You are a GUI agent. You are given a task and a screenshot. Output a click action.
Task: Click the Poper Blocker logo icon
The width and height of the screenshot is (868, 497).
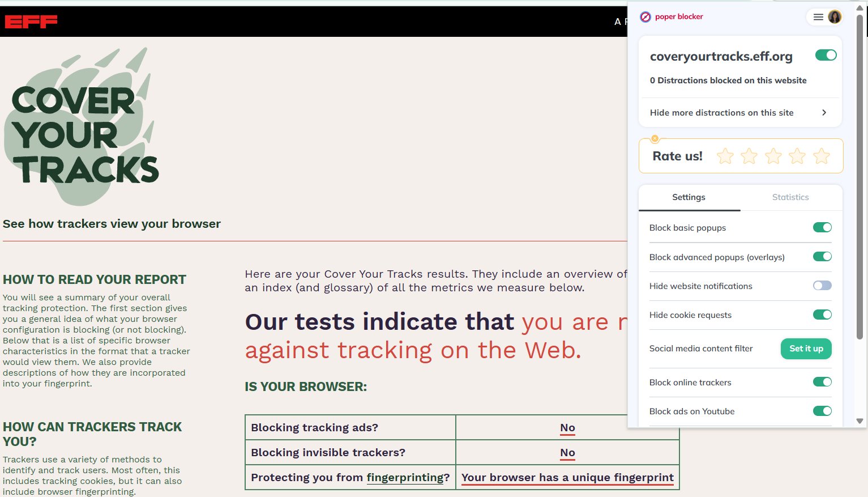point(645,17)
